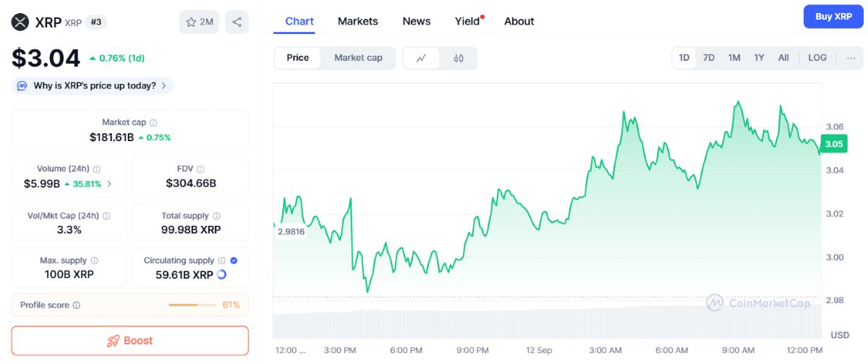The image size is (868, 364).
Task: Switch to the About tab
Action: coord(519,21)
